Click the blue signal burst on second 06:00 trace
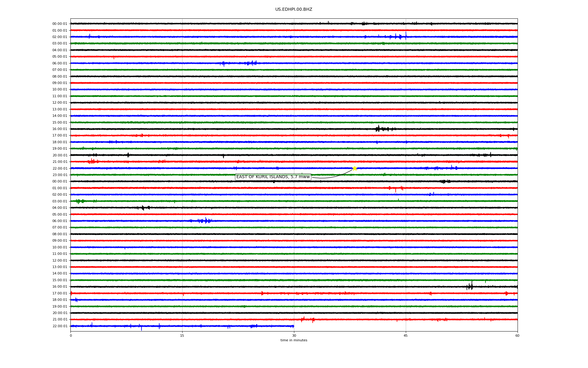The width and height of the screenshot is (588, 368). tap(205, 221)
